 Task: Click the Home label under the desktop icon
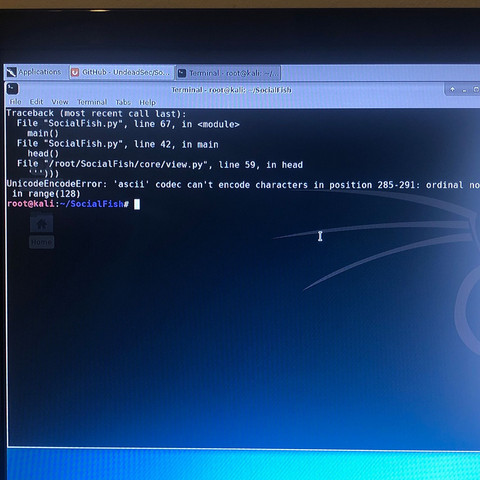[x=42, y=242]
